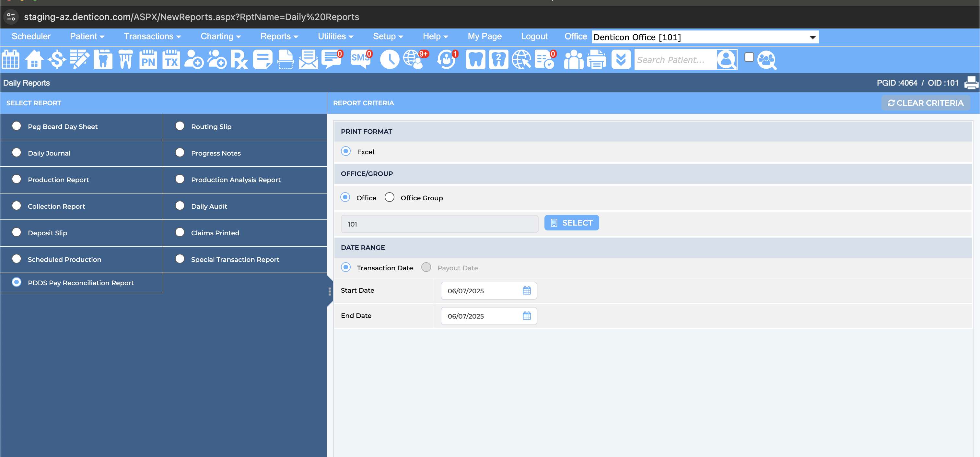Screen dimensions: 980x457
Task: Open the Patient dropdown menu
Action: [x=87, y=36]
